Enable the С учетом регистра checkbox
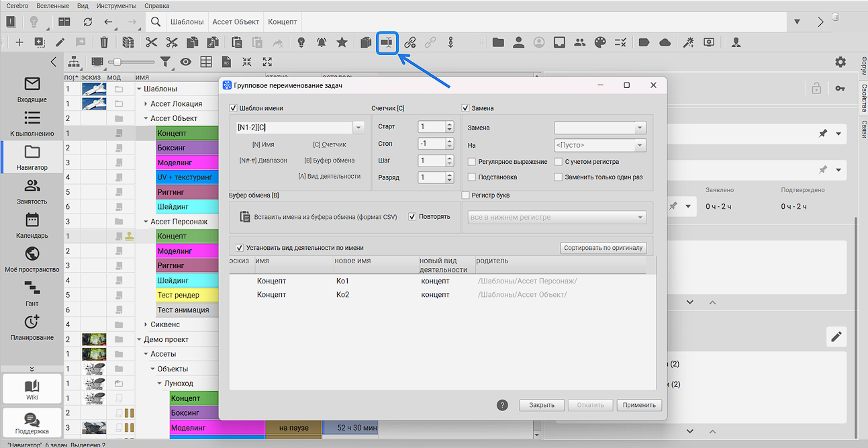 pos(559,162)
